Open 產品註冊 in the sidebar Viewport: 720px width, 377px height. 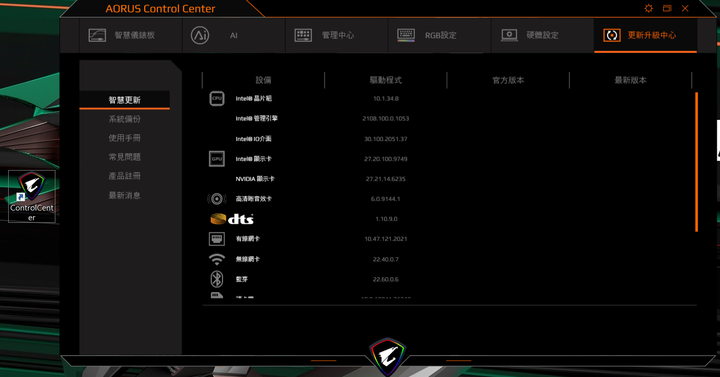click(x=124, y=176)
